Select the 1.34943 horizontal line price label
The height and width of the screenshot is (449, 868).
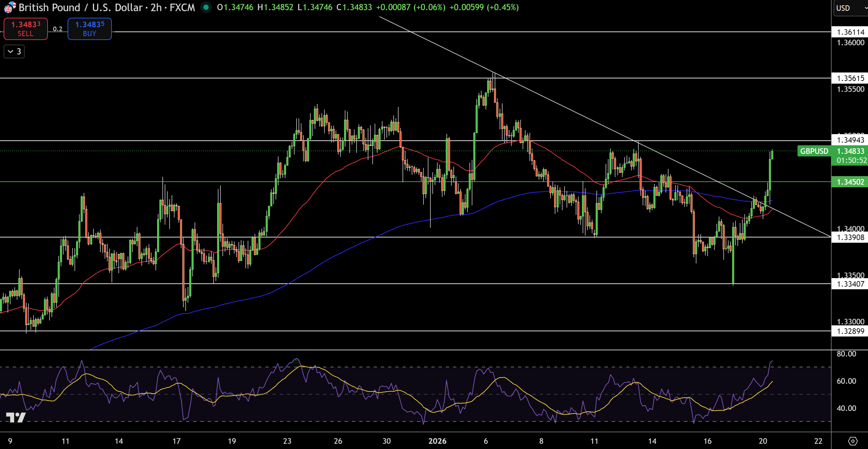[x=851, y=139]
